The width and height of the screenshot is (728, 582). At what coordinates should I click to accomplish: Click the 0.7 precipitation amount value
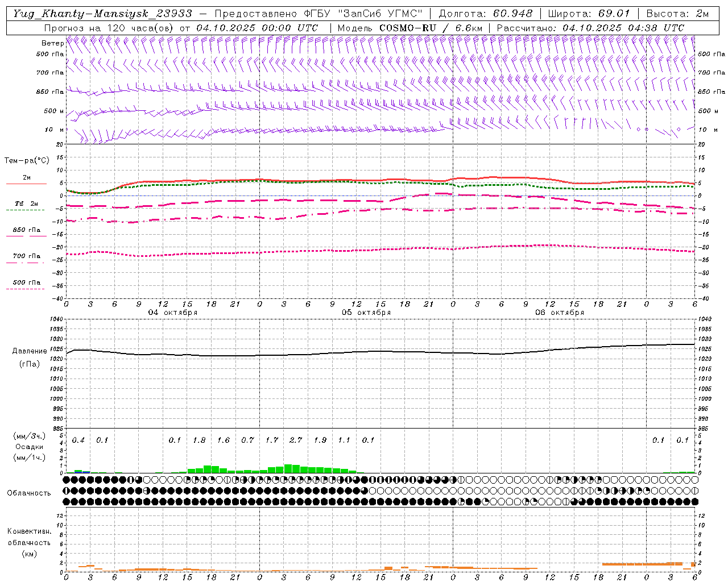click(x=247, y=440)
